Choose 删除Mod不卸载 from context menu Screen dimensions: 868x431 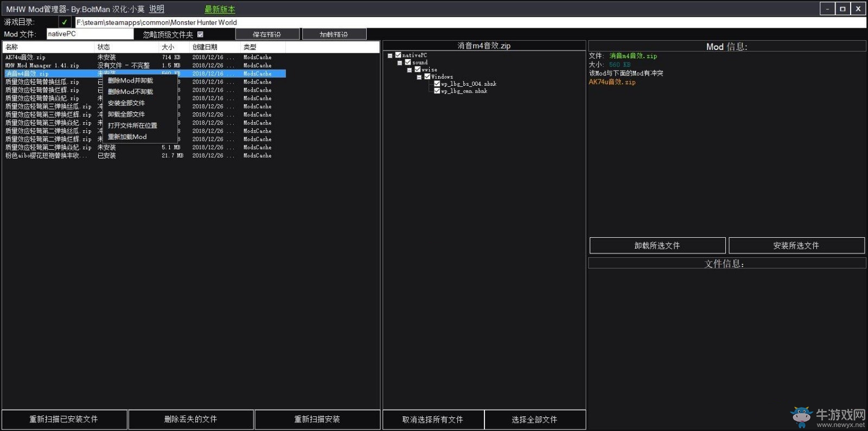130,92
